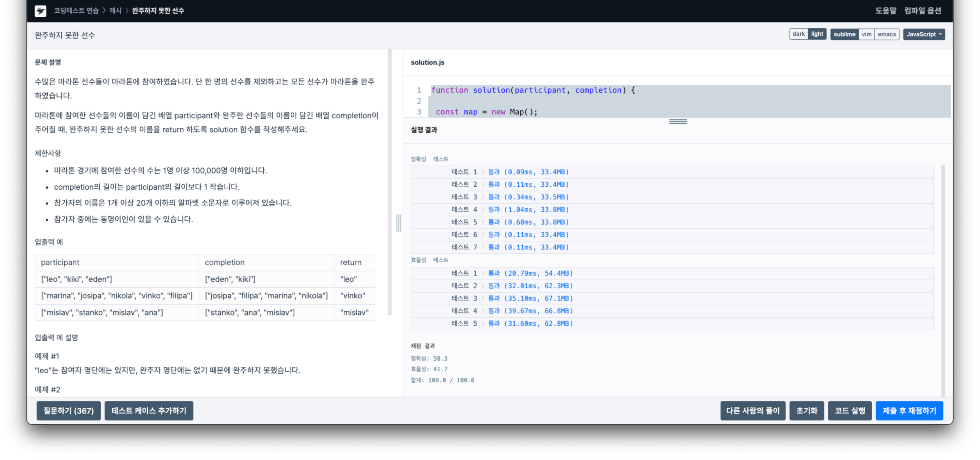Viewport: 980px width, 460px height.
Task: Click the results panel vertical scrollbar
Action: [943, 280]
